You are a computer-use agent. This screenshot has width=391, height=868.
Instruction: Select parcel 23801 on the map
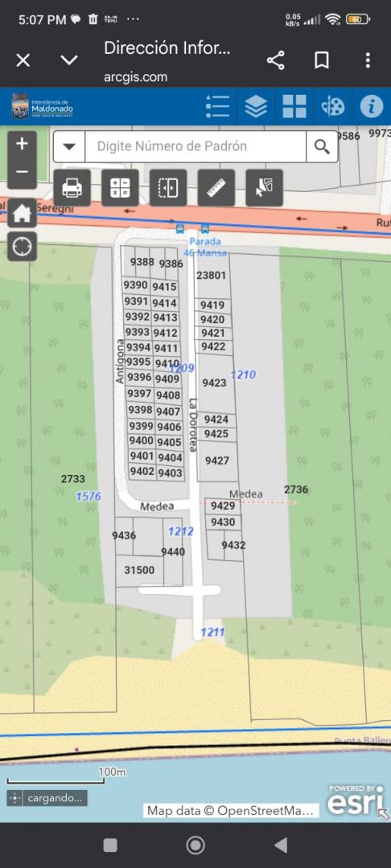point(211,275)
